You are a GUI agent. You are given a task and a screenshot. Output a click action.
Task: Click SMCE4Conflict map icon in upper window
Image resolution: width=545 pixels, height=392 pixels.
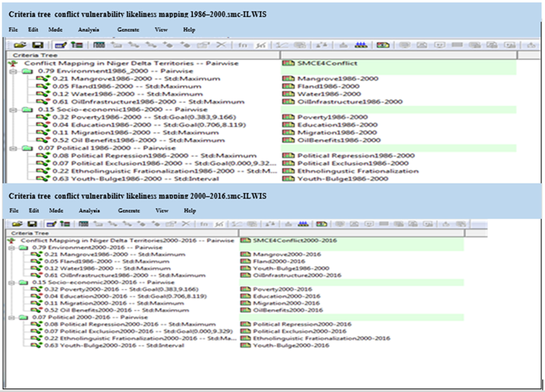288,63
